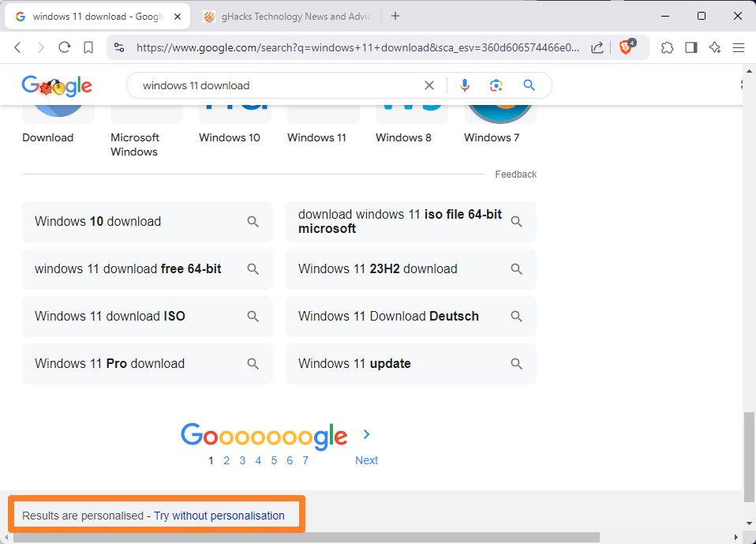Click the Next link
This screenshot has height=544, width=756.
coord(366,460)
